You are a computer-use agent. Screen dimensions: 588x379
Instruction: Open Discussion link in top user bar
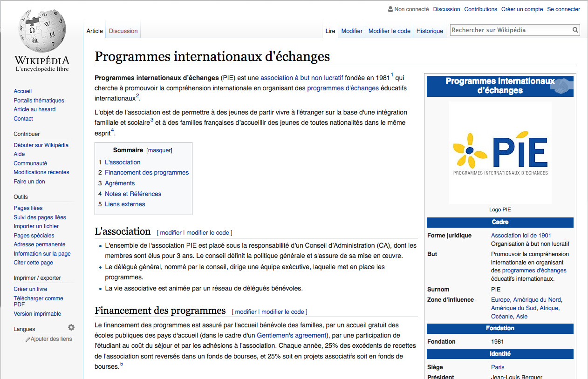446,9
